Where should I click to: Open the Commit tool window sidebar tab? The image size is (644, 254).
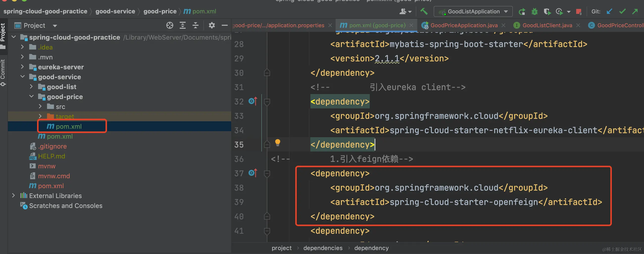(x=3, y=72)
